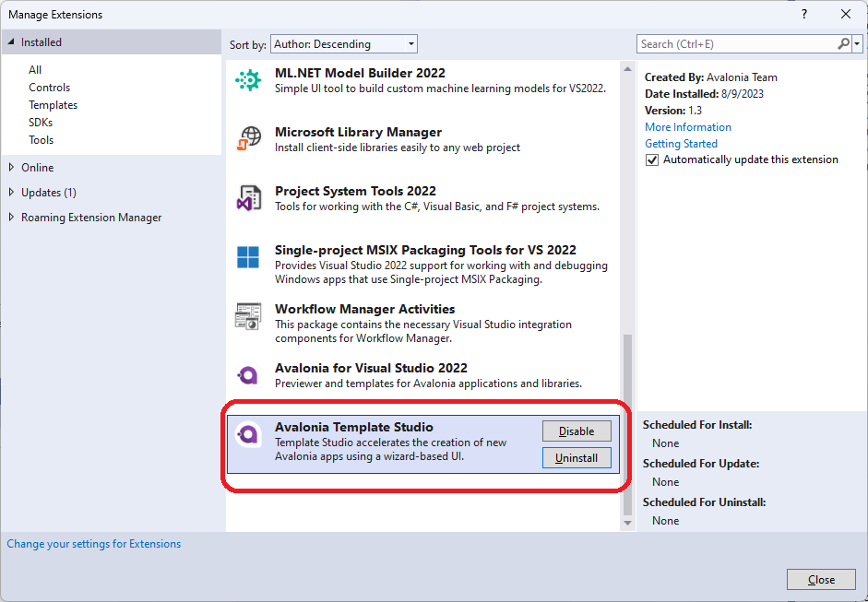This screenshot has height=602, width=868.
Task: Select the Tools filter
Action: 41,140
